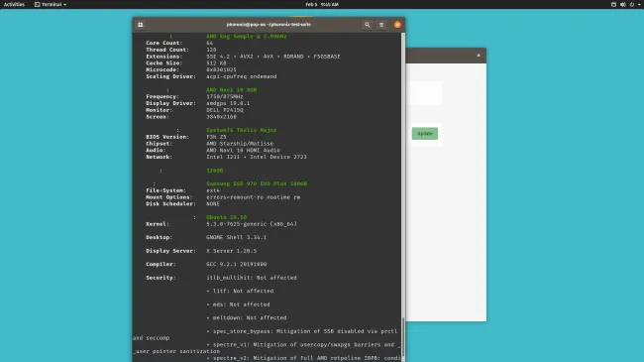Click the 'Frequency:' line

coord(194,96)
